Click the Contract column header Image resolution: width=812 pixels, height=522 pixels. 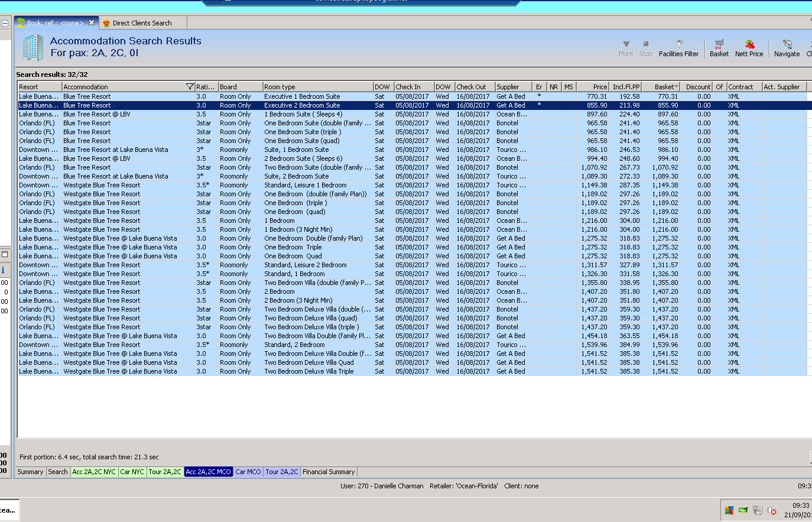tap(744, 87)
